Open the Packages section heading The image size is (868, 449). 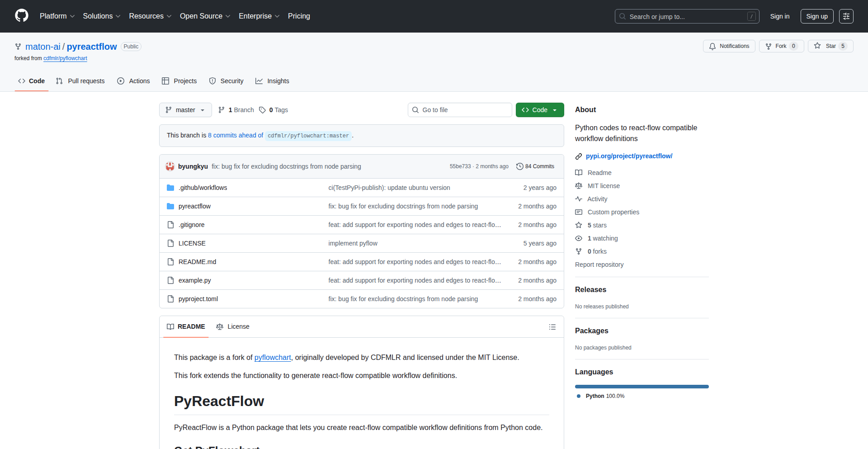click(591, 331)
